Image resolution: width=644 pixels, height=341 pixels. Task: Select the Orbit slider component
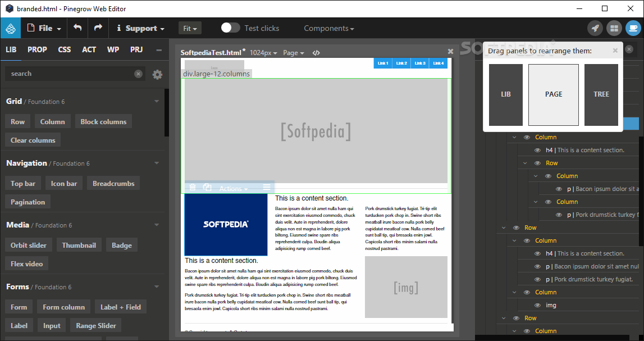tap(29, 245)
